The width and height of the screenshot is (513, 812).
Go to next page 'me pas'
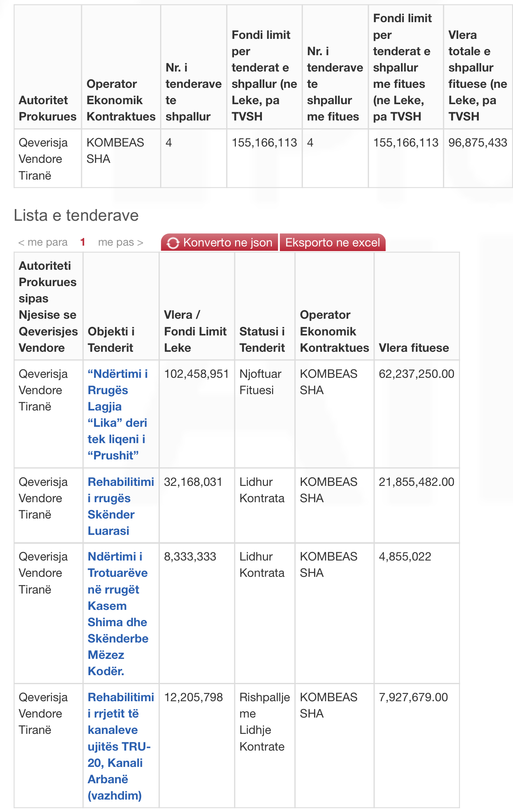click(x=121, y=242)
